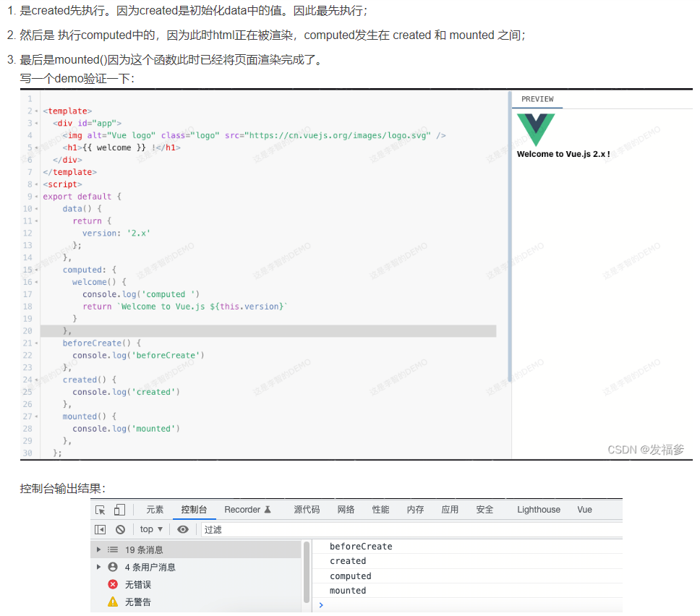Click the inspect element picker icon

point(101,510)
